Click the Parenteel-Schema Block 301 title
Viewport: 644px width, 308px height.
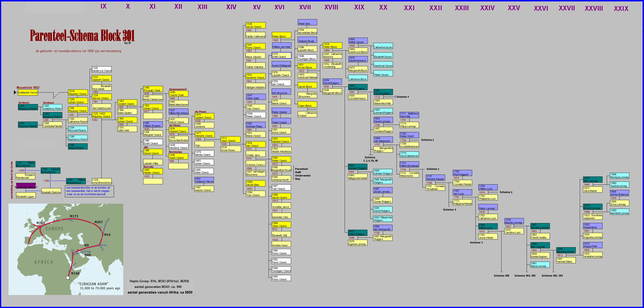pos(82,36)
